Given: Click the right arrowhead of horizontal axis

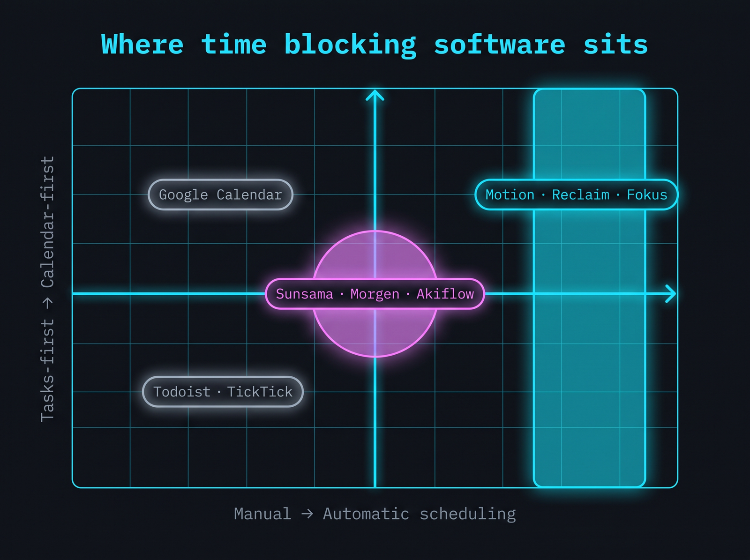Looking at the screenshot, I should 671,294.
